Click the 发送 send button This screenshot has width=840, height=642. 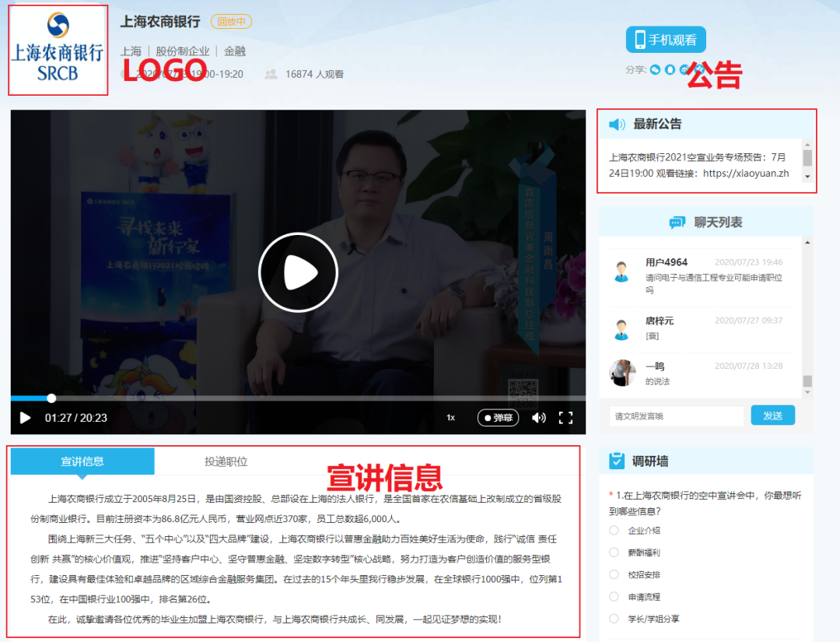772,416
